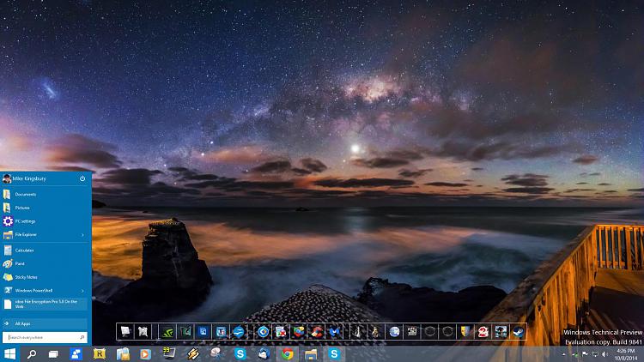644x362 pixels.
Task: Open Sticky Notes from the Start menu
Action: point(46,277)
